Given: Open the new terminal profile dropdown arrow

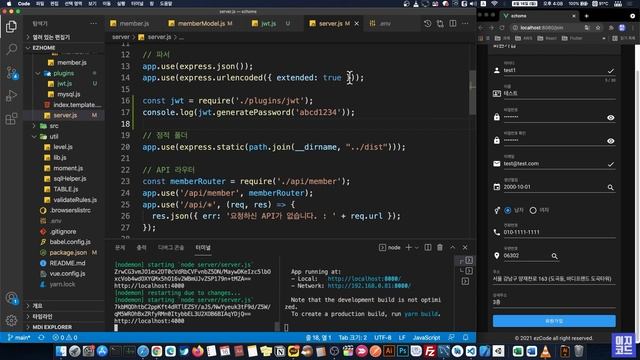Looking at the screenshot, I should coord(417,247).
